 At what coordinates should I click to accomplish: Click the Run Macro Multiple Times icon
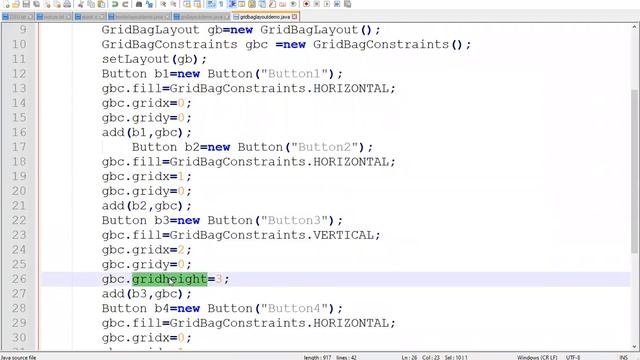point(337,4)
